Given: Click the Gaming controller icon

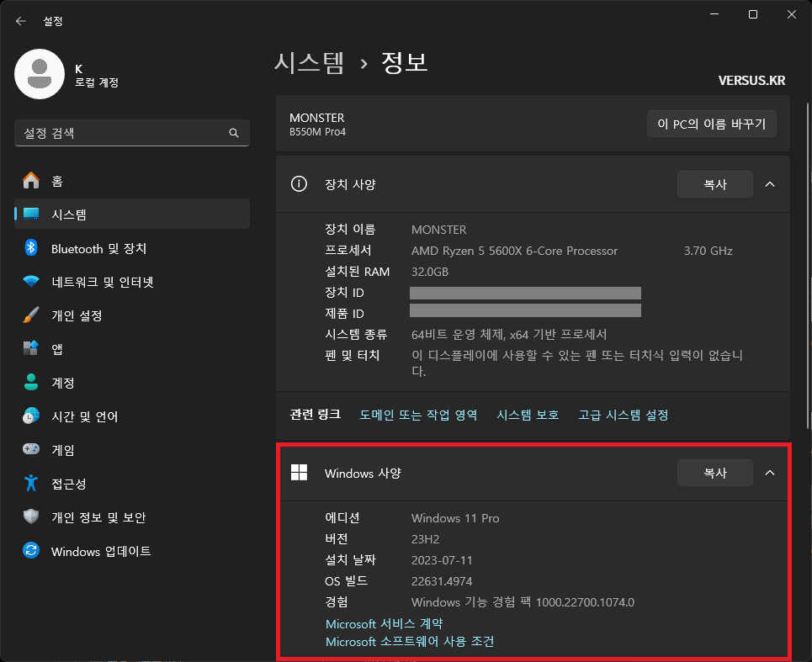Looking at the screenshot, I should 31,448.
